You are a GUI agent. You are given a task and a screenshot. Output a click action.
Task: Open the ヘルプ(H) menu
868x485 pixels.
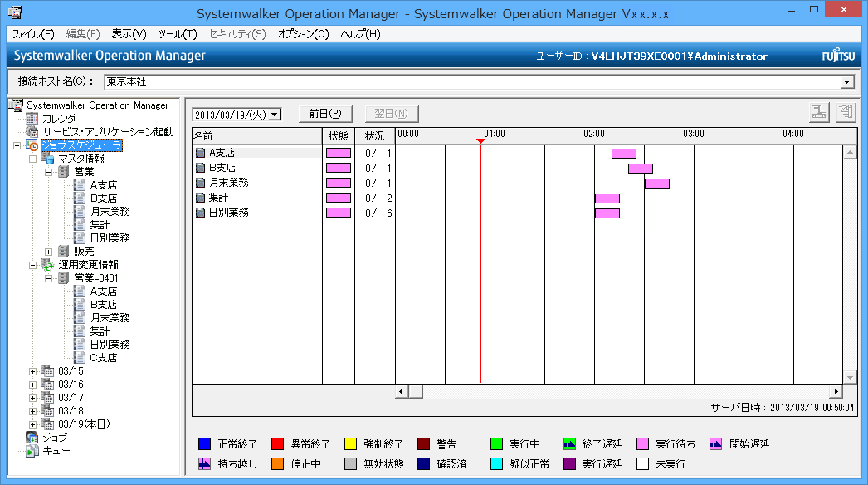tap(360, 34)
